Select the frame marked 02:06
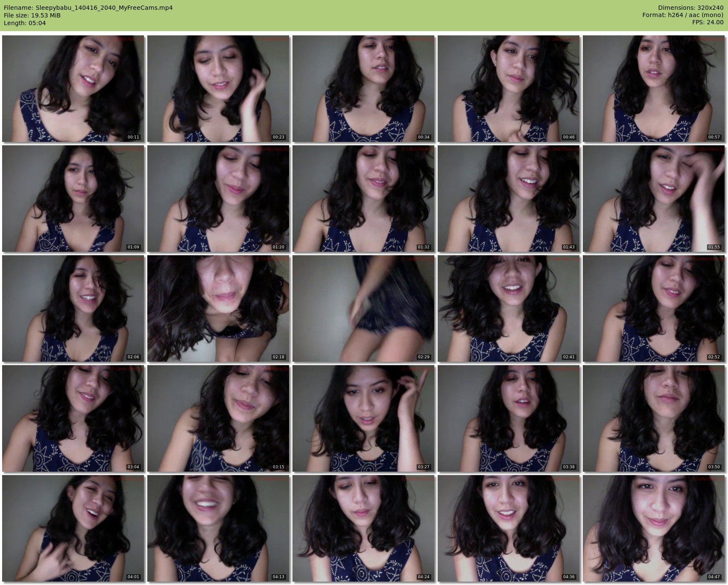 pos(73,308)
